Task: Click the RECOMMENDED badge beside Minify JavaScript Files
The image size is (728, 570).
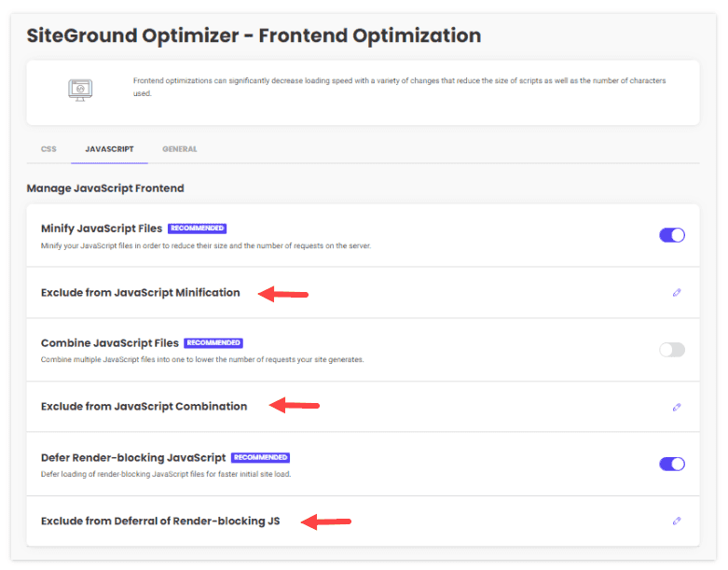Action: pos(198,228)
